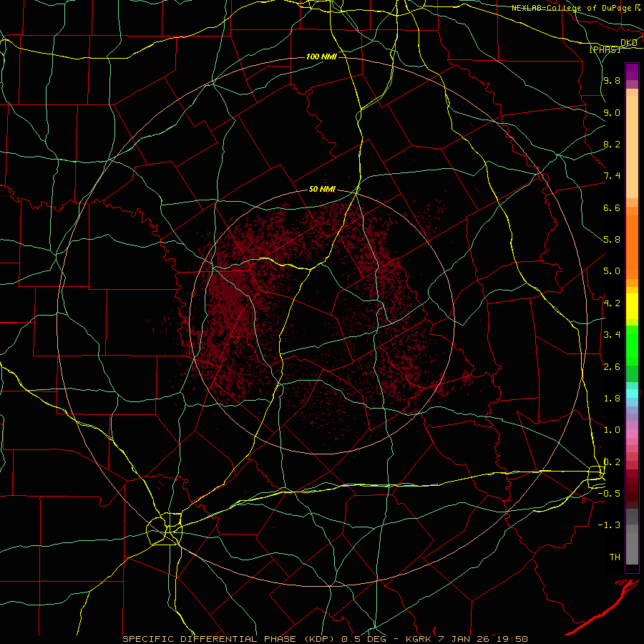Click the "3.4" legend value
Screen dimensions: 644x644
612,335
